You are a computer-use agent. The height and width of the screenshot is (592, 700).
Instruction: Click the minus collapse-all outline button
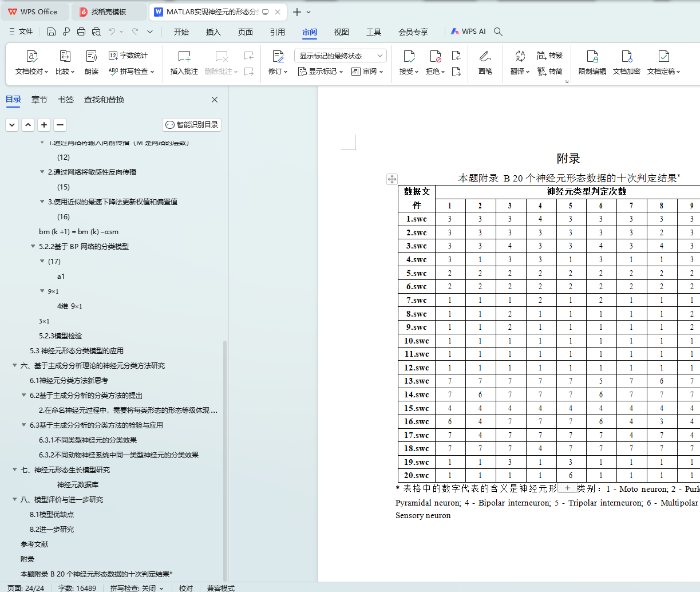tap(60, 125)
